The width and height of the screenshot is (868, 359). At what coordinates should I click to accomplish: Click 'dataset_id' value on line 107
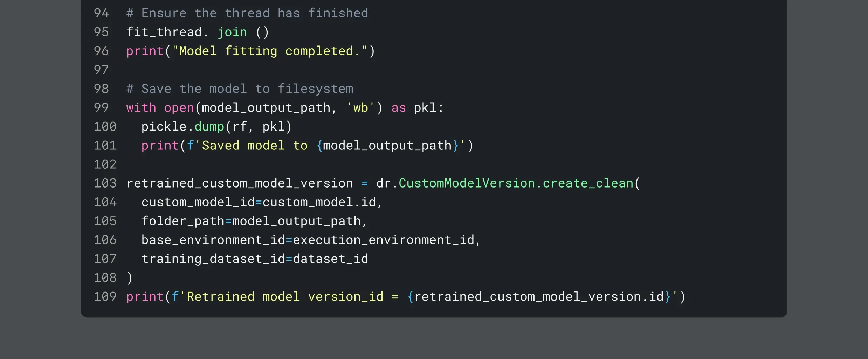(x=330, y=259)
